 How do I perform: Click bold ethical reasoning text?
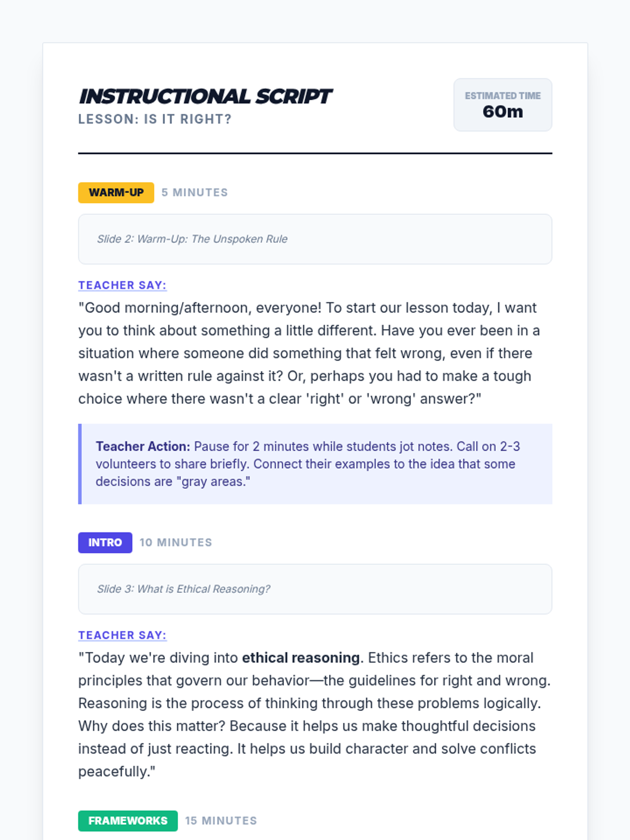[301, 658]
